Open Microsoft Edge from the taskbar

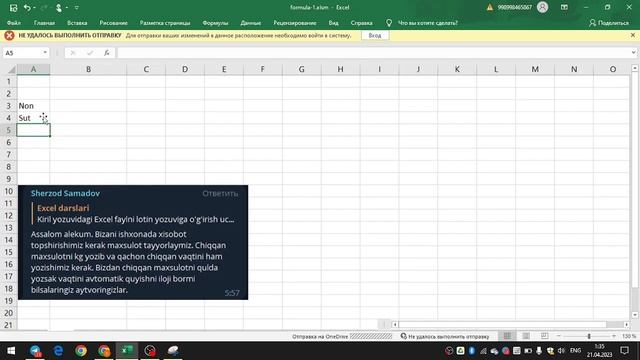pyautogui.click(x=58, y=351)
